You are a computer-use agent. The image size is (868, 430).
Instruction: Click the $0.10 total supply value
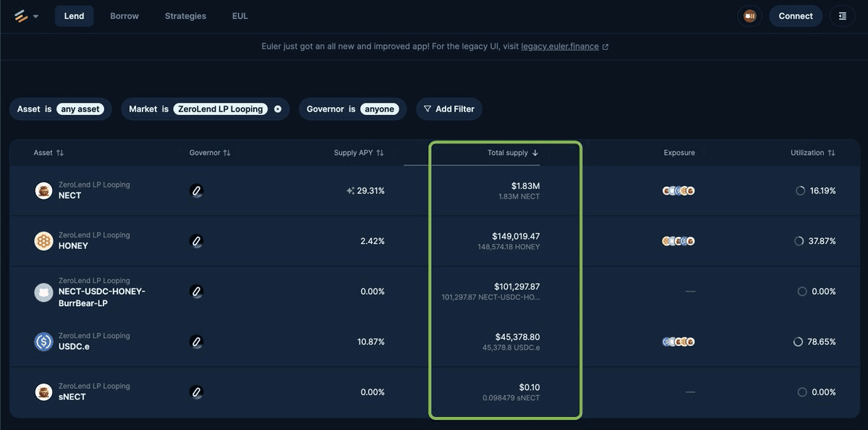point(529,387)
